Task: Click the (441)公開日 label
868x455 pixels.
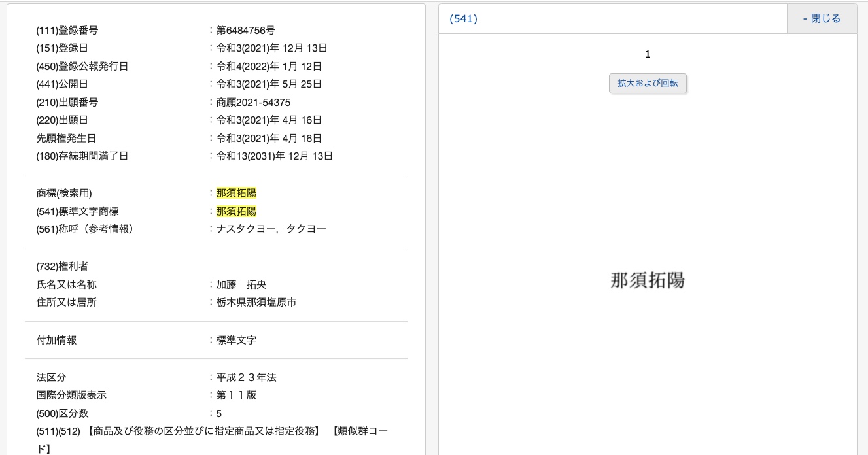Action: 62,84
